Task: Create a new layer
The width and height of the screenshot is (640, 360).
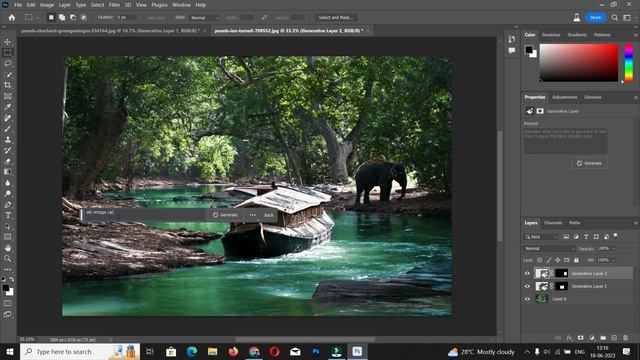Action: 614,338
